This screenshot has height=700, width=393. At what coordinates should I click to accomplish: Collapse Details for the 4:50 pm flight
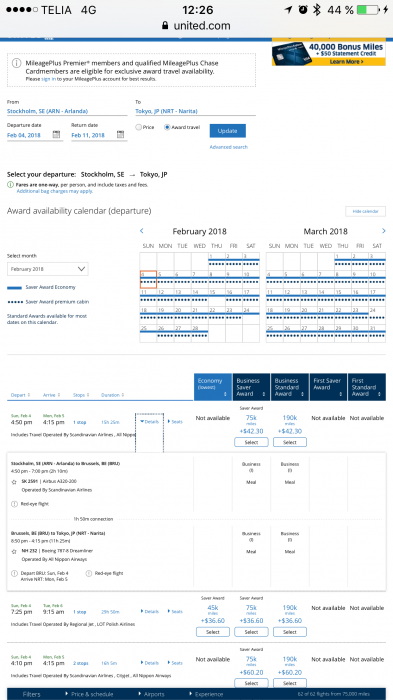(x=150, y=421)
